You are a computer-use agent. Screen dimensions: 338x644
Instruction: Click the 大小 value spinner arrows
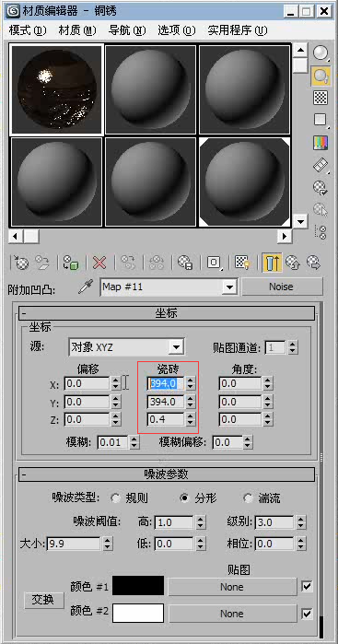pyautogui.click(x=107, y=544)
